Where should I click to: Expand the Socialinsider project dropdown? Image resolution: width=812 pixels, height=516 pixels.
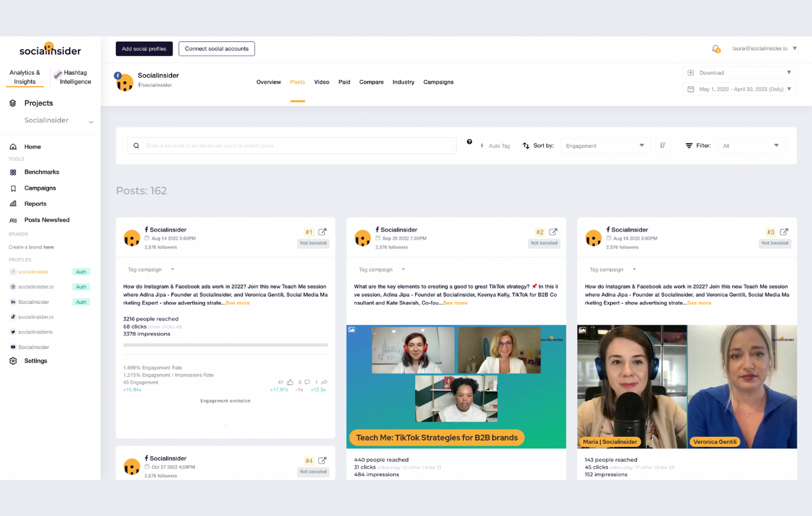91,121
